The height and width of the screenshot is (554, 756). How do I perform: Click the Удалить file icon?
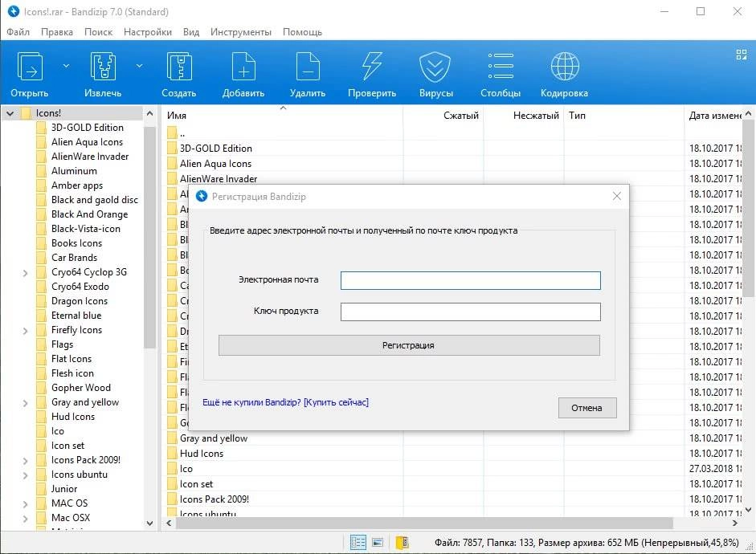308,67
